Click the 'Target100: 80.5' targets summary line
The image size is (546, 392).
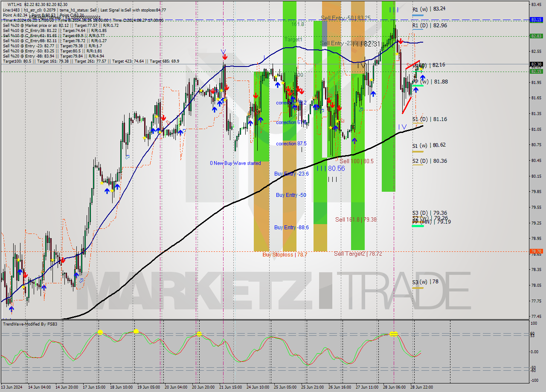91,61
